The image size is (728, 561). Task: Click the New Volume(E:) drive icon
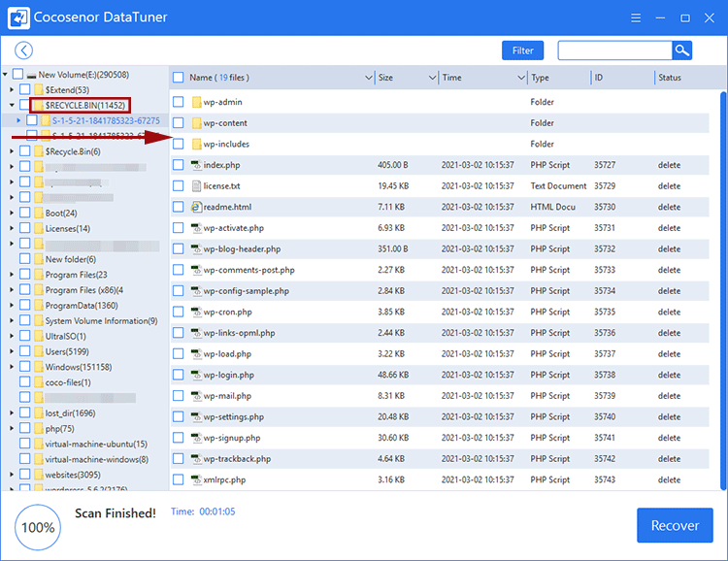click(x=32, y=75)
